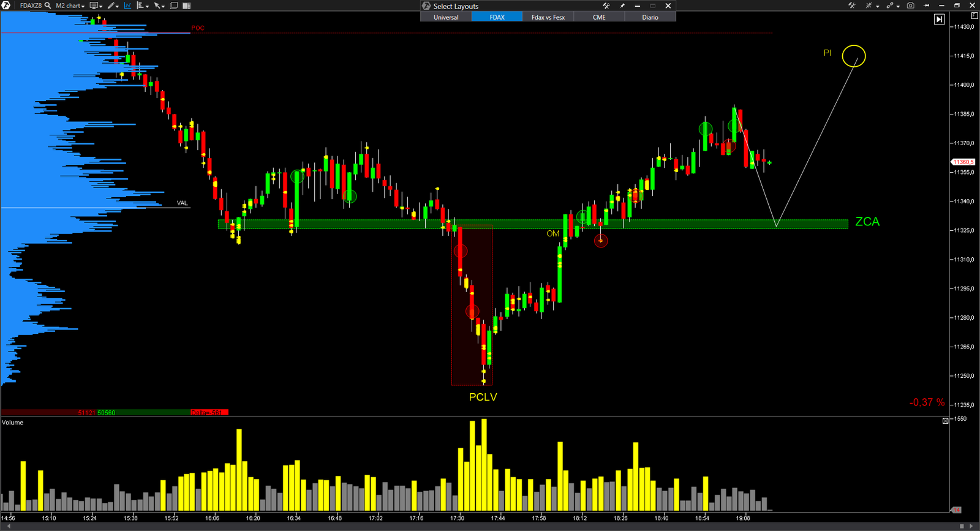Viewport: 980px width, 531px height.
Task: Click the duplicate chart window icon
Action: tap(174, 6)
